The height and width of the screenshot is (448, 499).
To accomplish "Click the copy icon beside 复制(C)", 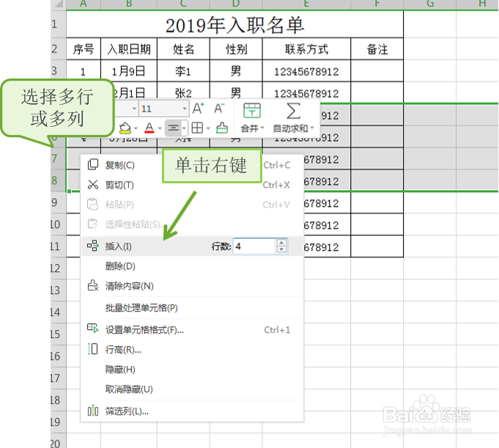I will [92, 164].
